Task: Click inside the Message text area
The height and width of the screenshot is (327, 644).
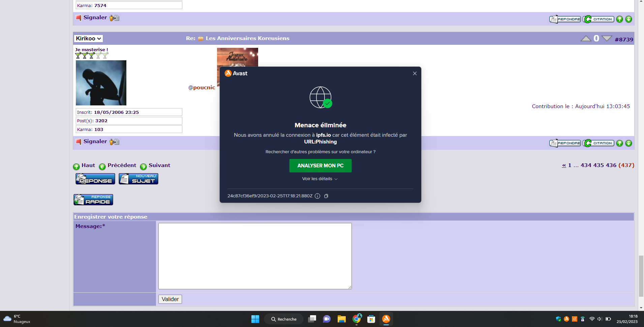Action: [x=255, y=256]
